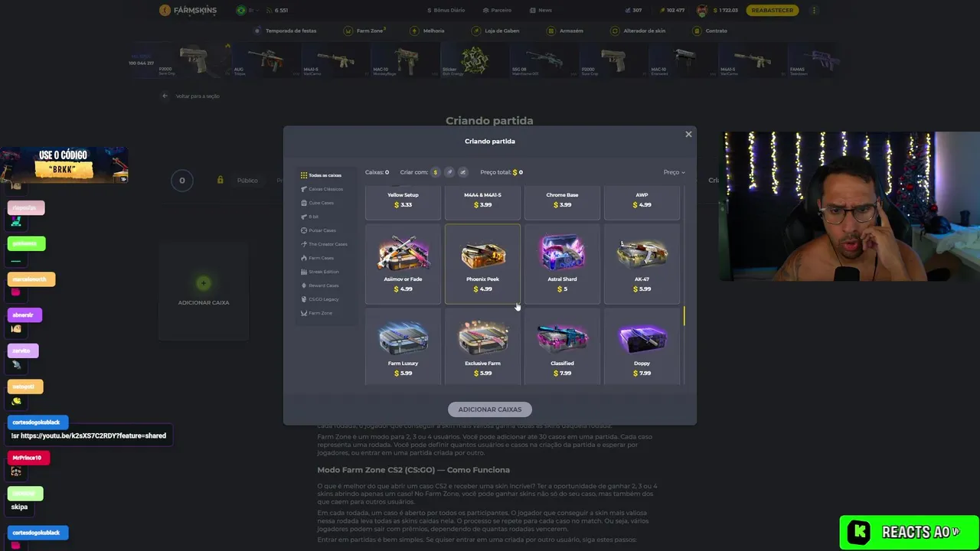
Task: Click the user avatar icon
Action: (x=702, y=10)
